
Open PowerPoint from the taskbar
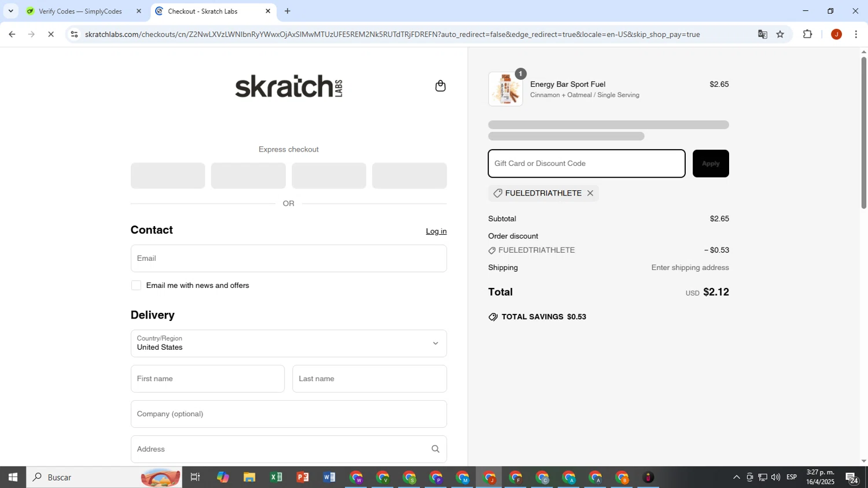point(303,478)
